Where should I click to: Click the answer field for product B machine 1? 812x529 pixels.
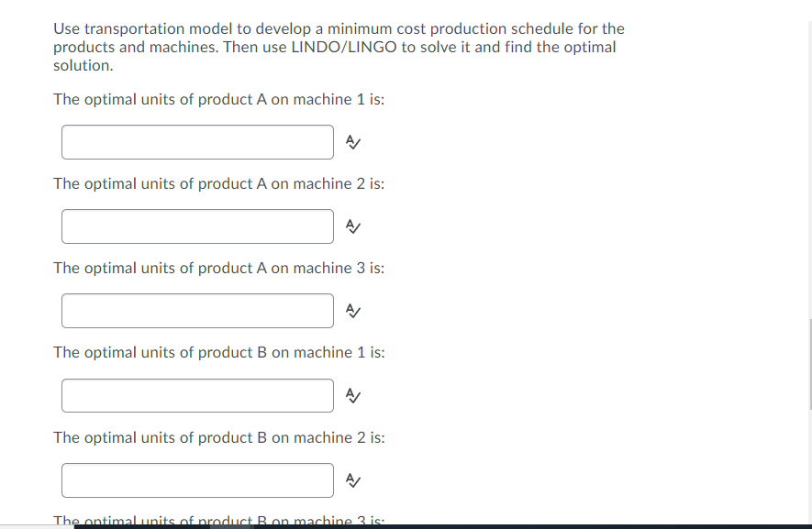(197, 395)
